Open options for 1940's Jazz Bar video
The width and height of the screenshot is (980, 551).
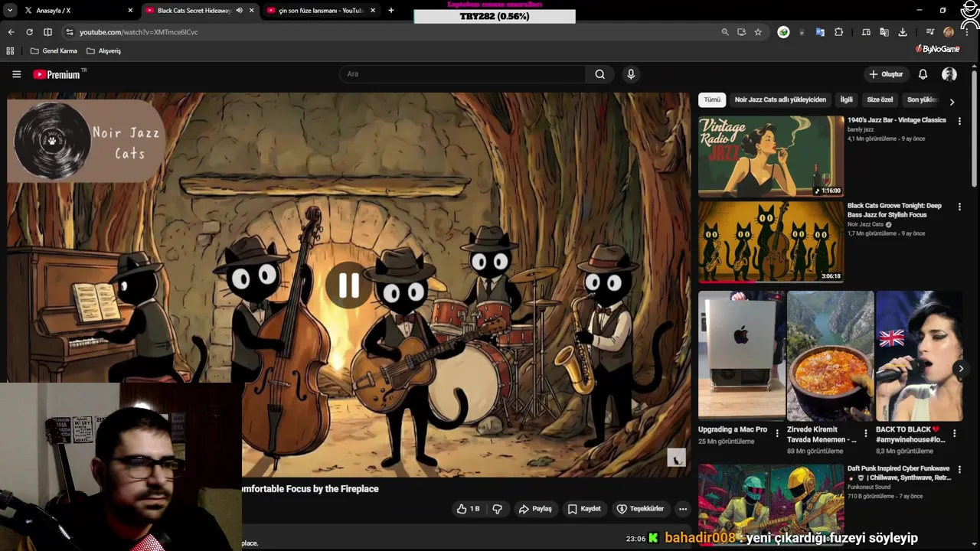point(959,121)
